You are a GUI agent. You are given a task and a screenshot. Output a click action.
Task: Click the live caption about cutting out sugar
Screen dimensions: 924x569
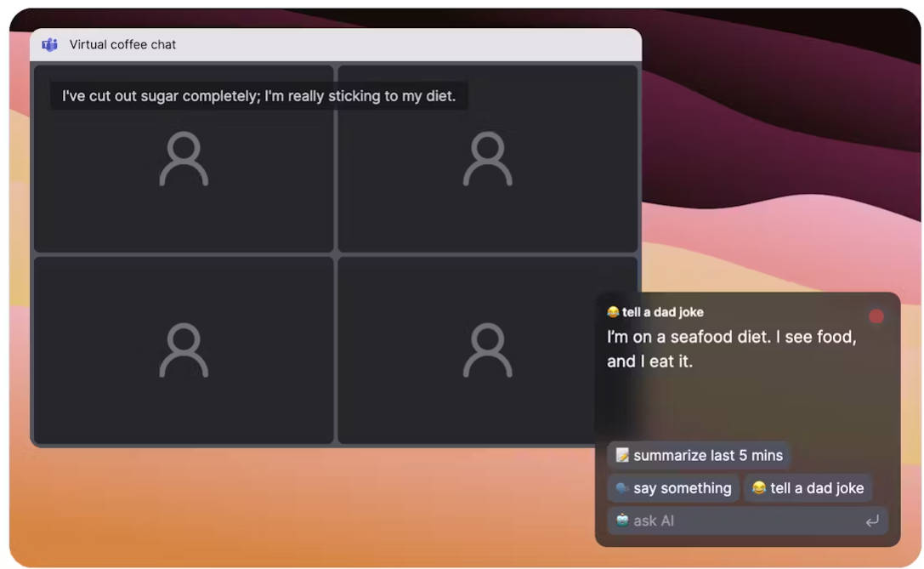(x=259, y=96)
